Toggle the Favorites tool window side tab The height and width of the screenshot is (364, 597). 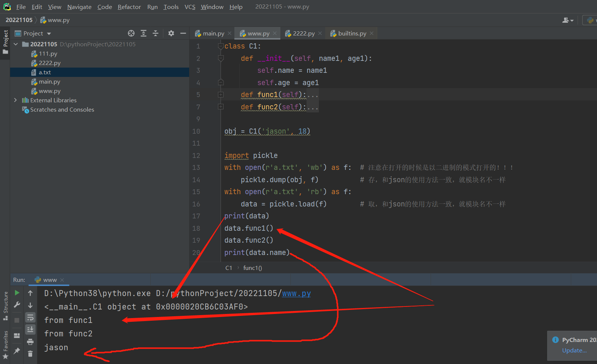click(x=5, y=345)
